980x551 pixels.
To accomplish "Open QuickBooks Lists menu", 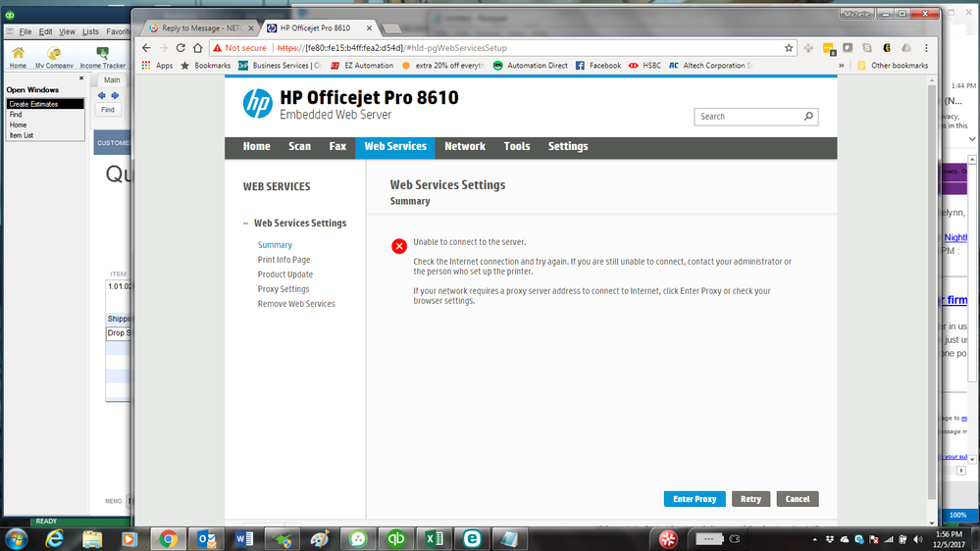I will pos(90,31).
